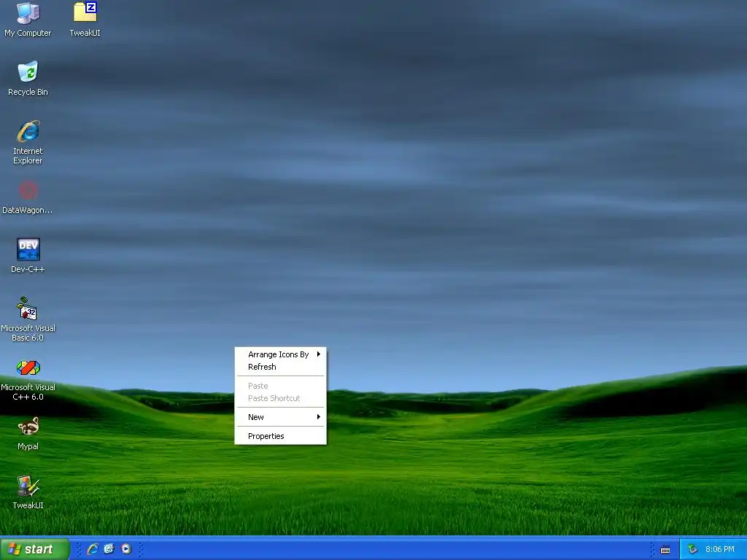Screen dimensions: 747x560
Task: Select the Microsoft Visual C++ 6.0 icon
Action: (x=28, y=378)
